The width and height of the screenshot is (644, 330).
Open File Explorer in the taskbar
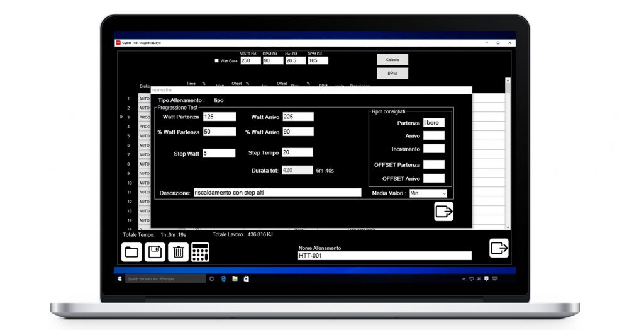235,278
